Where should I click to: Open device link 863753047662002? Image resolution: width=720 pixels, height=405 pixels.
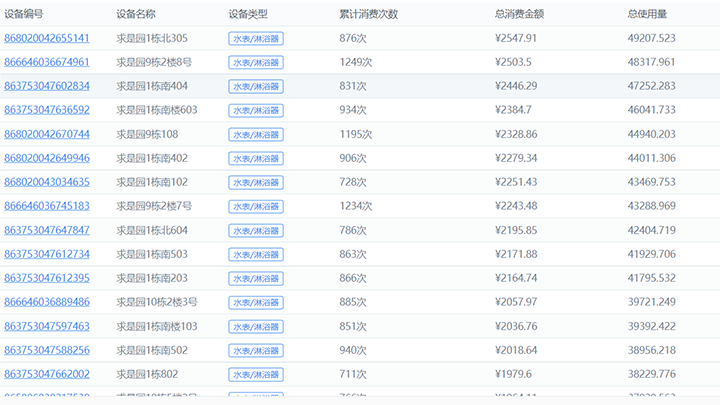point(47,374)
